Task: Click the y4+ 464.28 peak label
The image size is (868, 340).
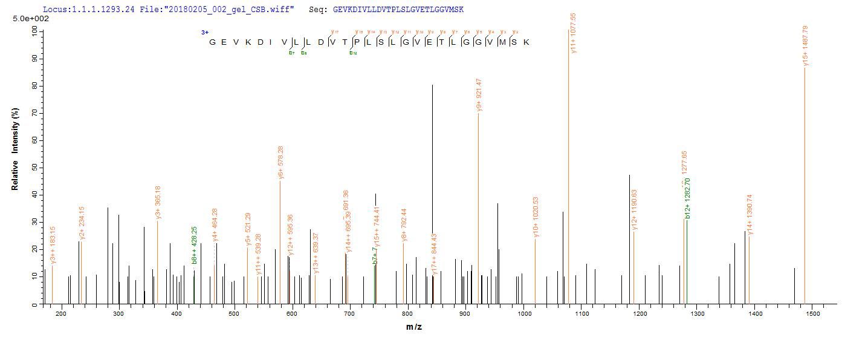Action: (215, 225)
